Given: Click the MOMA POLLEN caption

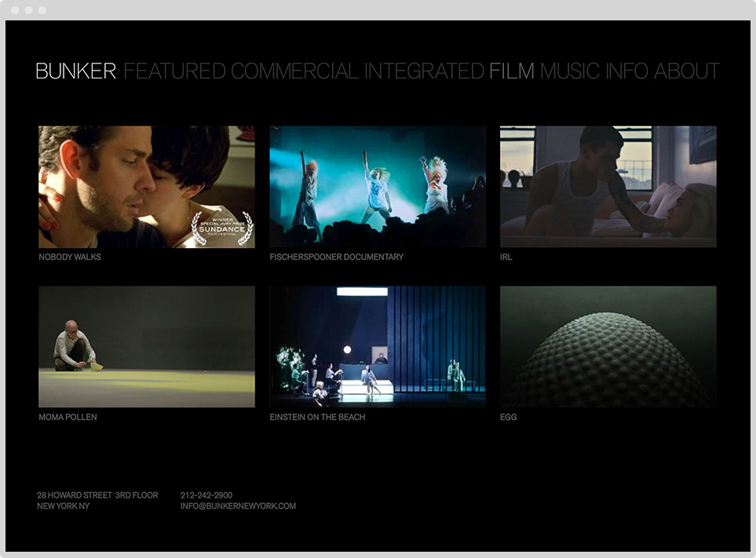Looking at the screenshot, I should click(68, 417).
